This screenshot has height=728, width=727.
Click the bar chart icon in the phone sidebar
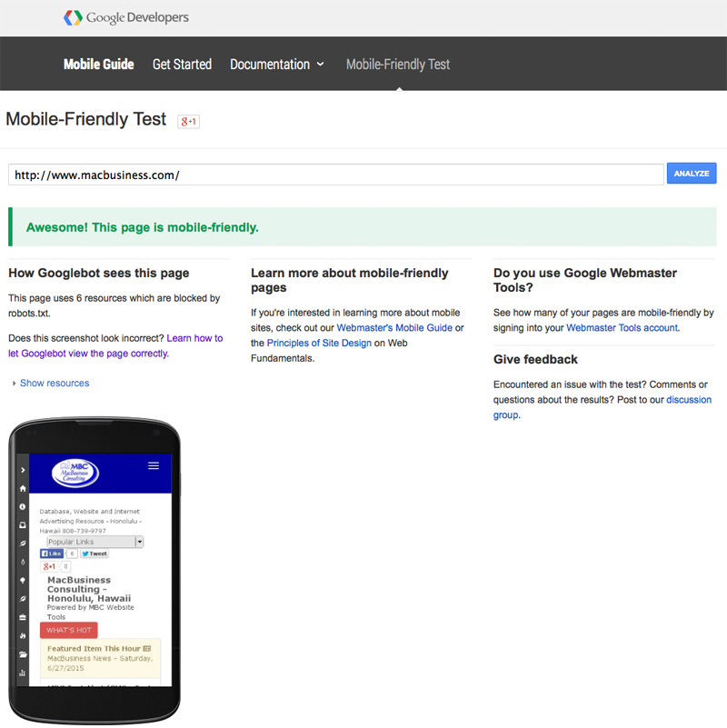23,673
